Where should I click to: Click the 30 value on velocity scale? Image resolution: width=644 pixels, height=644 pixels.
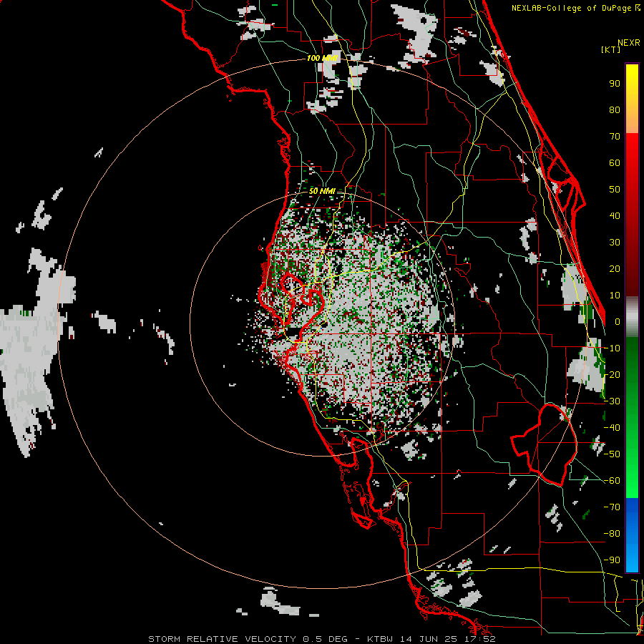[615, 243]
